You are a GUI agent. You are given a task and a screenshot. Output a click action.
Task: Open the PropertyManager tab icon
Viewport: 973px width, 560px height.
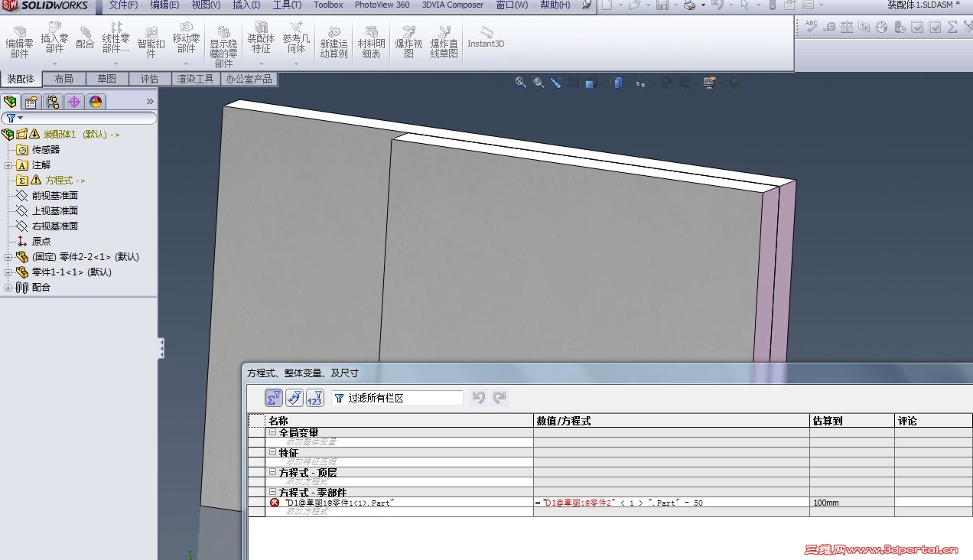31,102
